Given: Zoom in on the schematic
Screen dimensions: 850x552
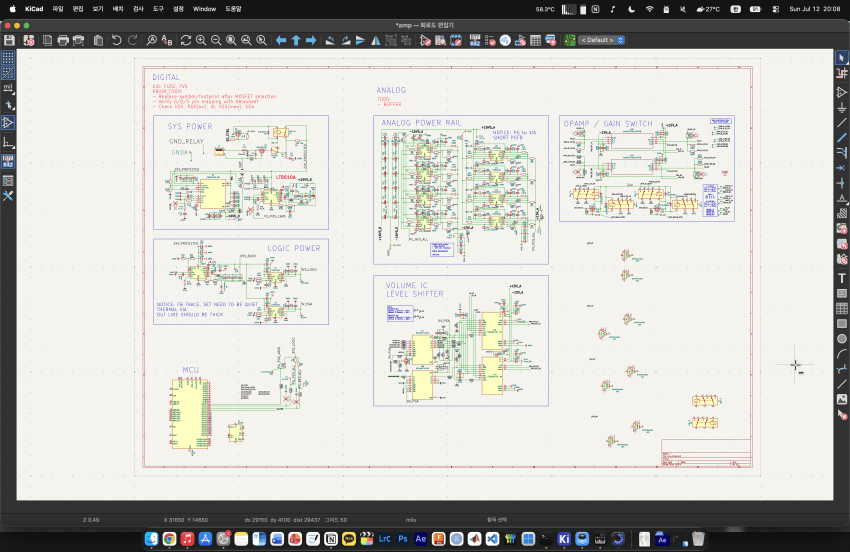Looking at the screenshot, I should 201,40.
